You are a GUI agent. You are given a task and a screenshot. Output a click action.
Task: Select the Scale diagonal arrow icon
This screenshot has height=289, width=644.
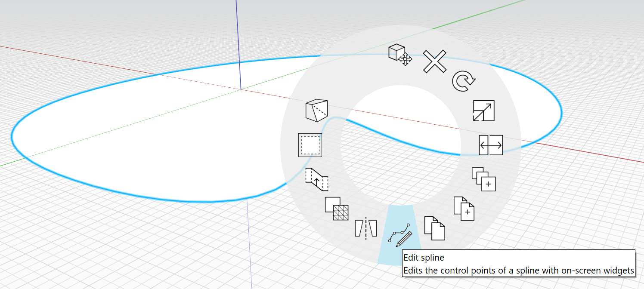[x=483, y=111]
